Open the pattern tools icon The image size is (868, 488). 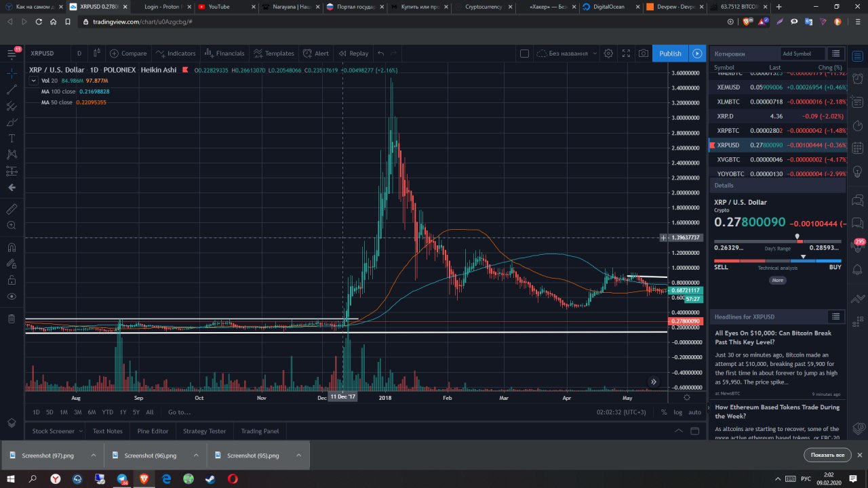[x=12, y=154]
